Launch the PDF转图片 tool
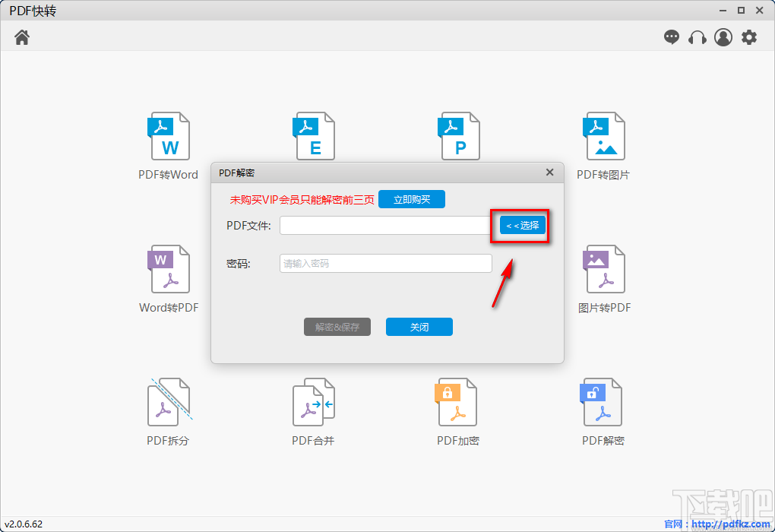The height and width of the screenshot is (532, 775). point(604,137)
